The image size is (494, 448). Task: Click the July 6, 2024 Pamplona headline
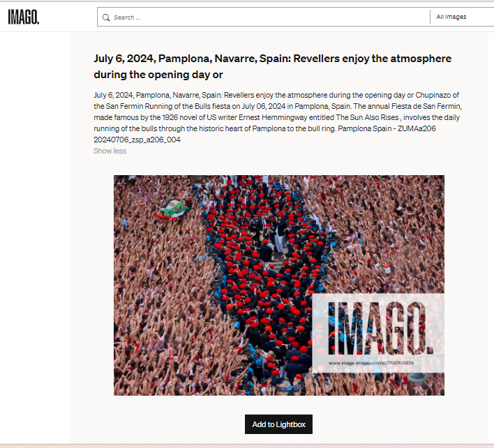[273, 66]
